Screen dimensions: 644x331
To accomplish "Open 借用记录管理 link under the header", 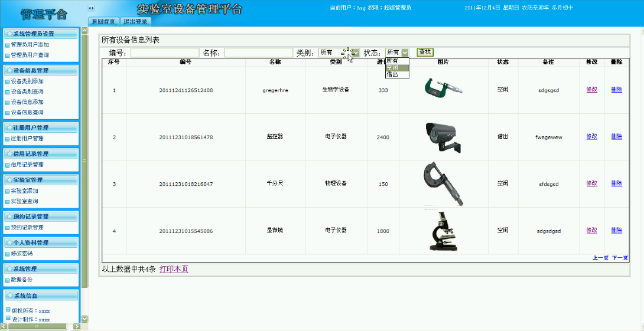I will click(27, 165).
